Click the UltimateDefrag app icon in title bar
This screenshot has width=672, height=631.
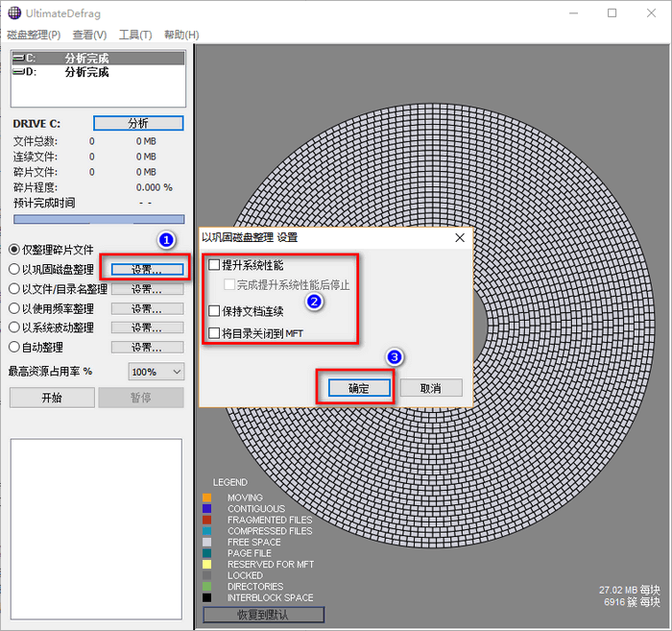[14, 13]
